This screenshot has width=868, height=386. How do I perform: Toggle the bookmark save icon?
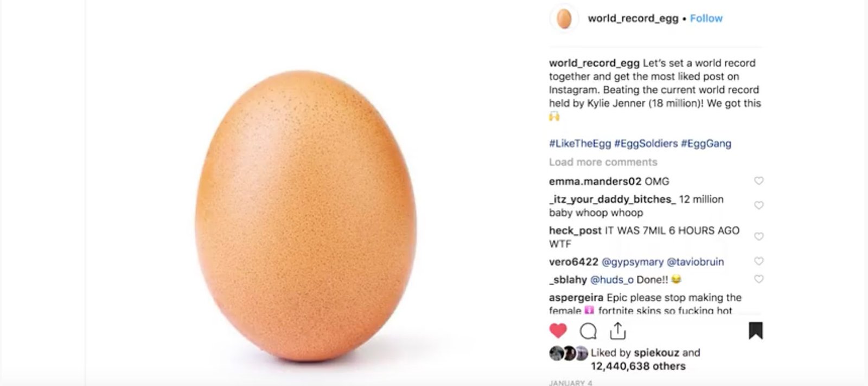(x=756, y=330)
